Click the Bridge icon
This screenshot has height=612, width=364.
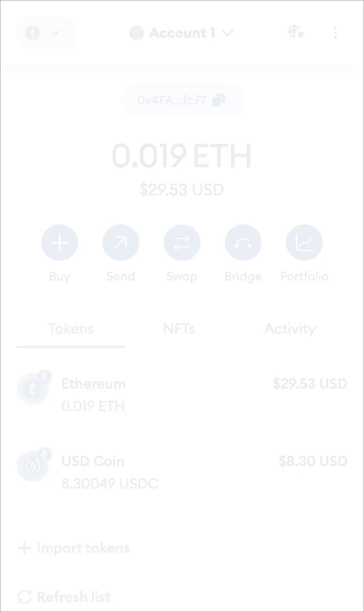pos(243,242)
